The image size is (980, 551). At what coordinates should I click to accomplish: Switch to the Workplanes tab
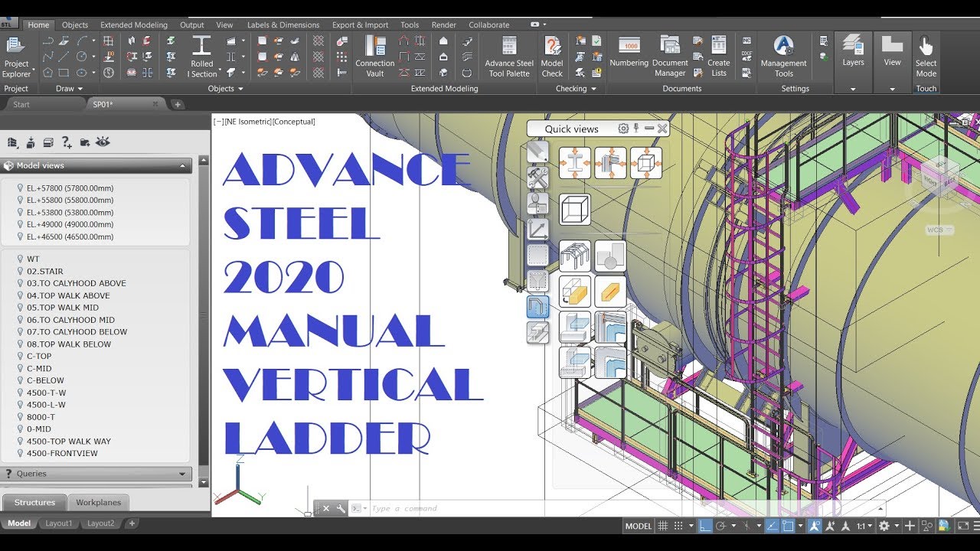click(x=98, y=502)
